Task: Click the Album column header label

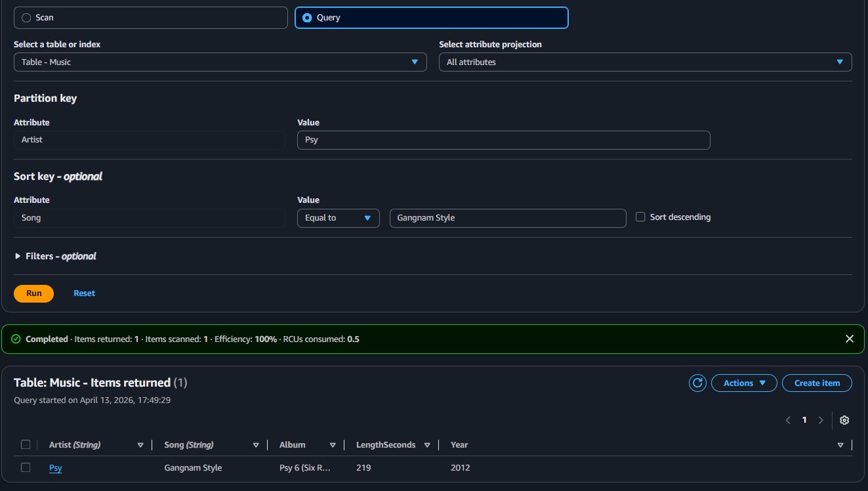Action: pos(293,445)
